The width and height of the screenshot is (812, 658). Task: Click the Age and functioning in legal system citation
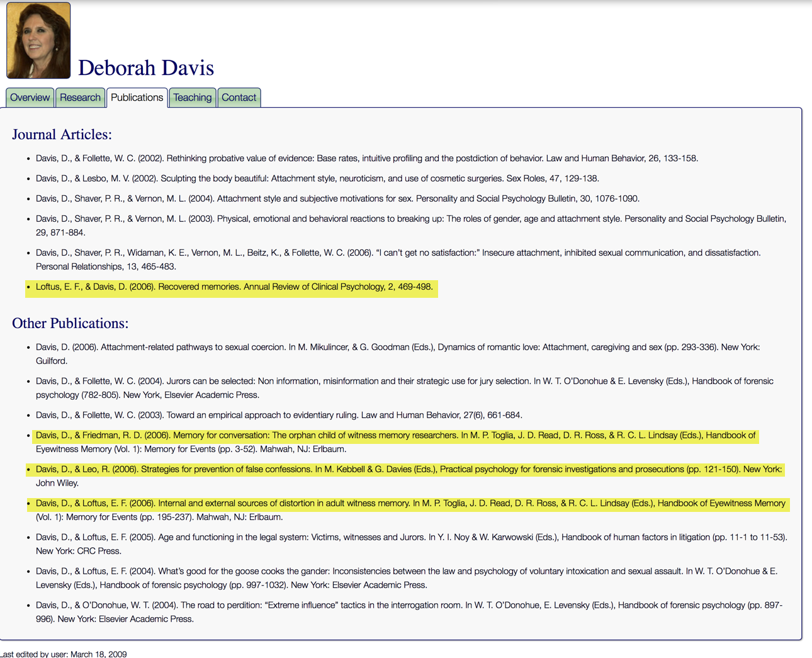pyautogui.click(x=411, y=538)
